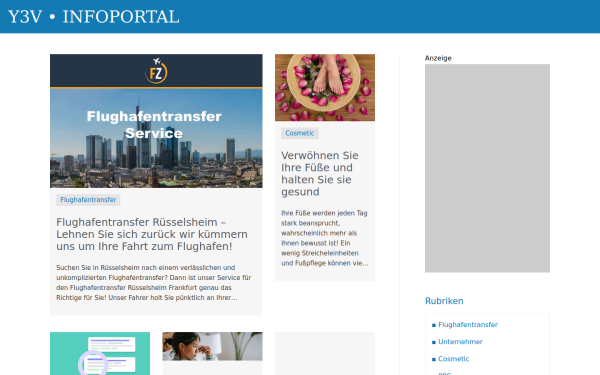
Task: Open the Unternehmer link in Rubriken
Action: pyautogui.click(x=460, y=342)
